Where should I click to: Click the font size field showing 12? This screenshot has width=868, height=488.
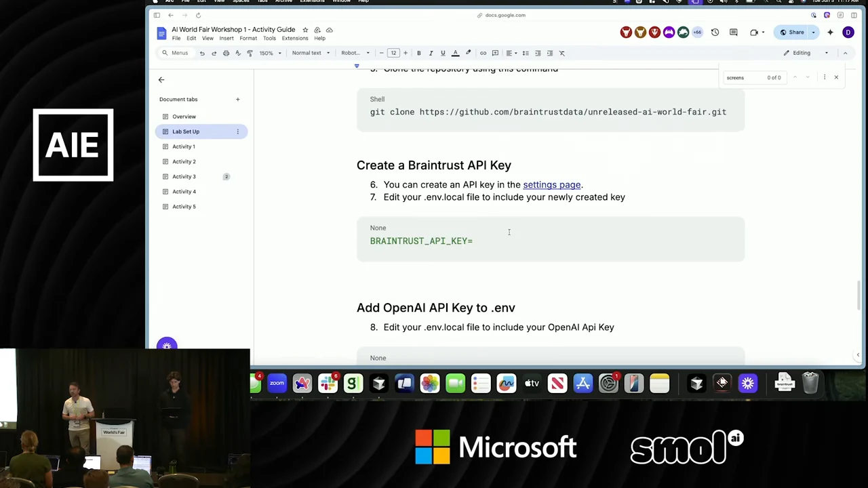393,53
